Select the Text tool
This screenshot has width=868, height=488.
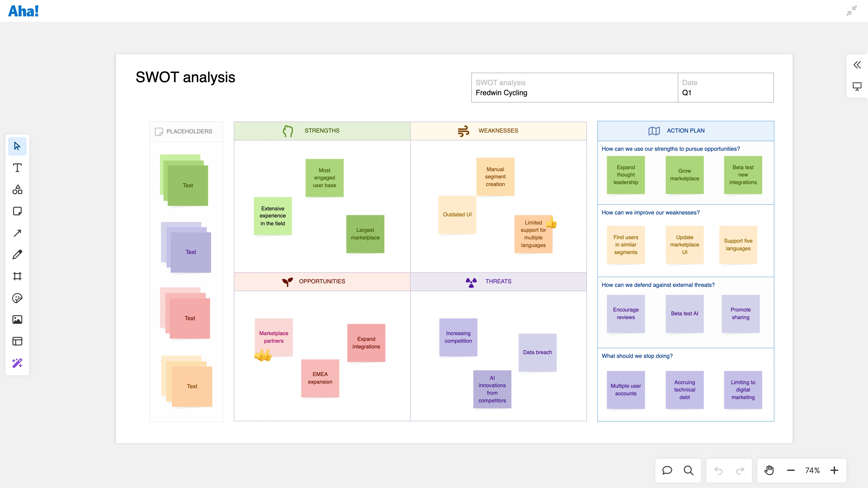tap(17, 168)
